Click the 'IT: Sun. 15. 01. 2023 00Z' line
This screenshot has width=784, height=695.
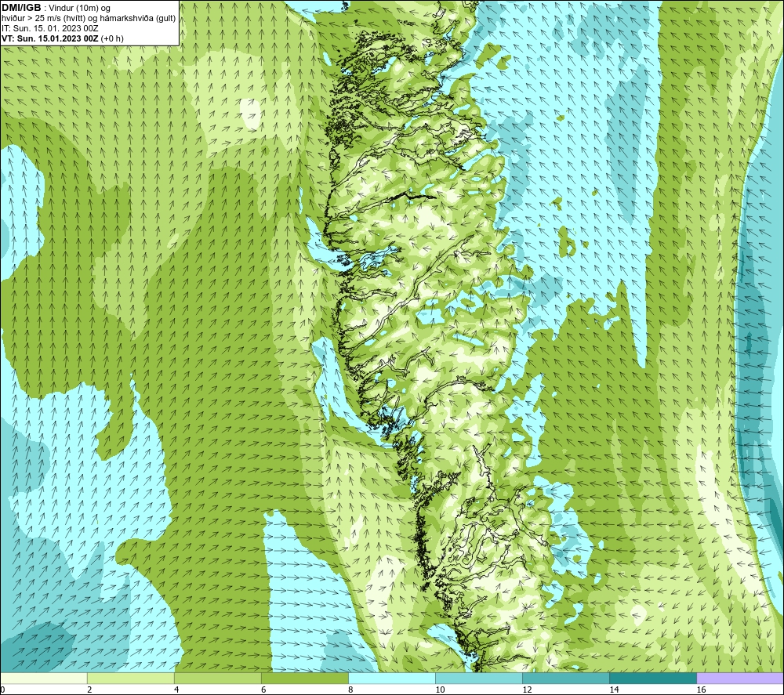click(x=50, y=28)
